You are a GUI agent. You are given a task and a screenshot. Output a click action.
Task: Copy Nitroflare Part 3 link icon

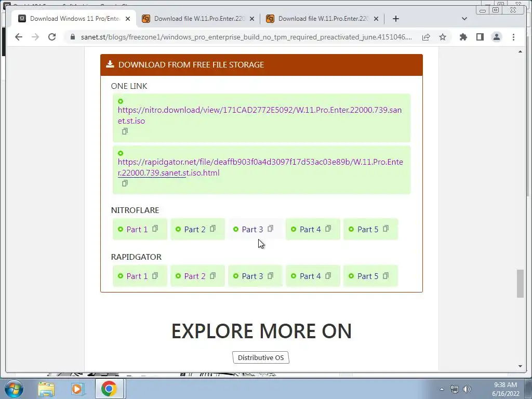[270, 229]
